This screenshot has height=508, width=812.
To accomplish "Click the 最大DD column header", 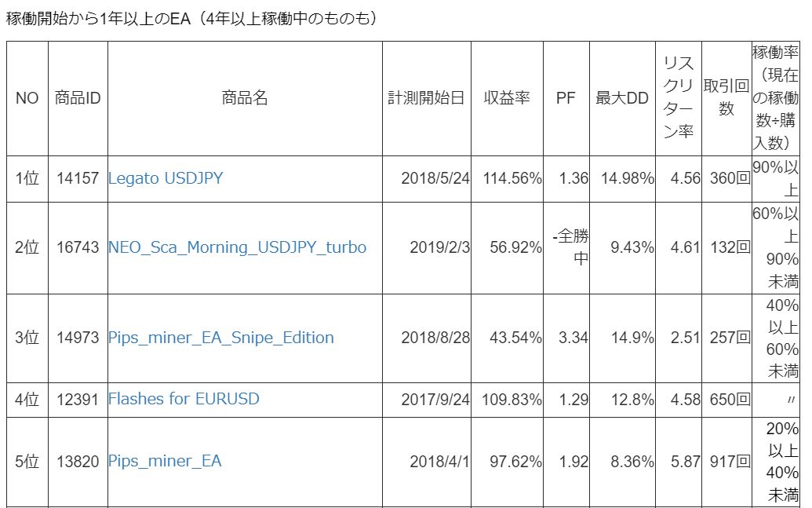I will (x=622, y=98).
